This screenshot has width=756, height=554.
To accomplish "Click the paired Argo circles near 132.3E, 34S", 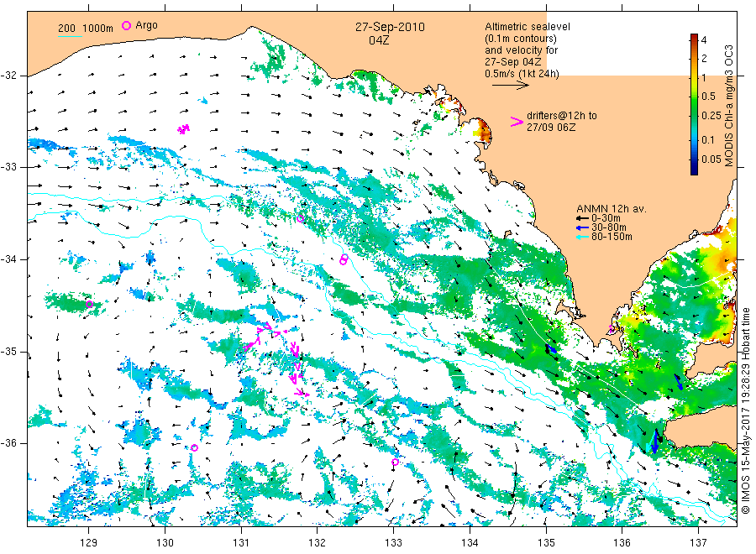I will click(x=344, y=259).
